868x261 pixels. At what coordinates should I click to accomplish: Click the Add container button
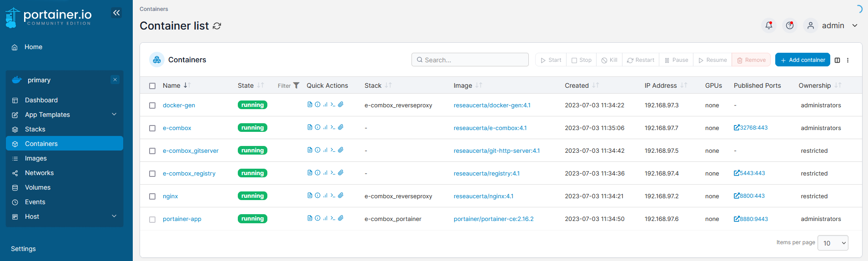[x=802, y=60]
